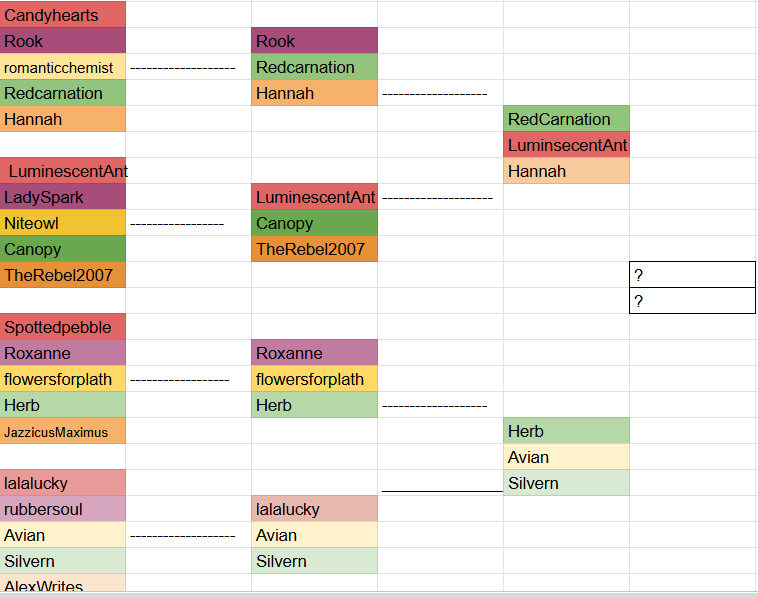Click the RedCarnation cell in third round
The image size is (758, 598).
click(x=566, y=119)
